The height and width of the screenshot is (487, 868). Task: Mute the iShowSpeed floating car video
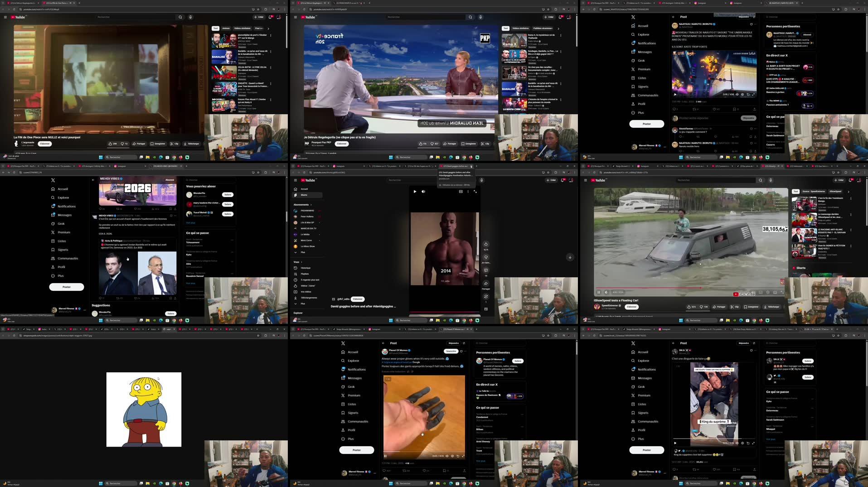pos(606,292)
